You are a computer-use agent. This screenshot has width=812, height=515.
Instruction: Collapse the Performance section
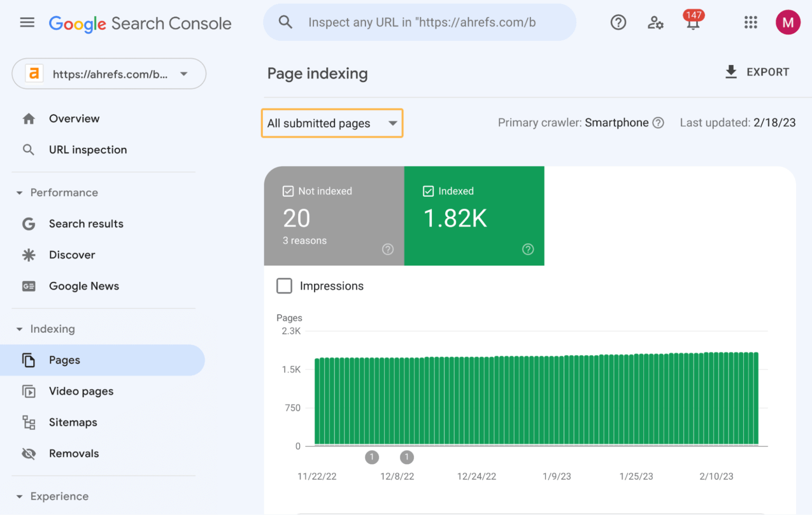pyautogui.click(x=20, y=193)
